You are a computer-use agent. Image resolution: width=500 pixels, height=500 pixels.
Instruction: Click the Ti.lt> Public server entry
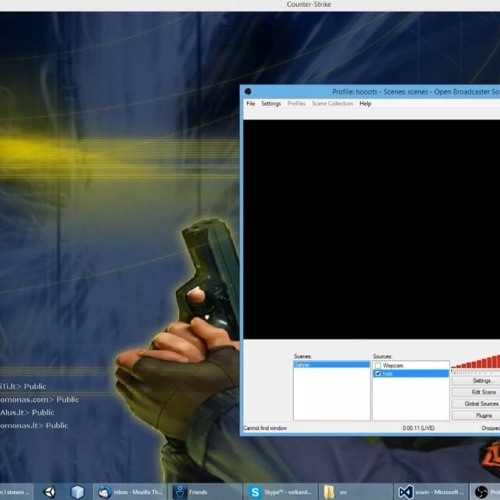coord(23,387)
